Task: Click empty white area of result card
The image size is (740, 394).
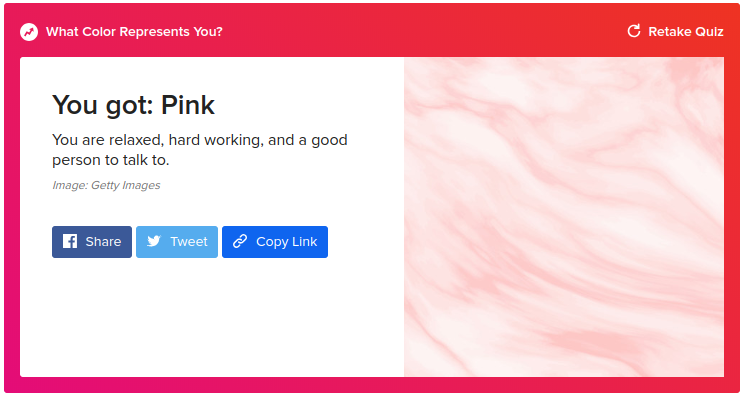Action: click(x=212, y=321)
